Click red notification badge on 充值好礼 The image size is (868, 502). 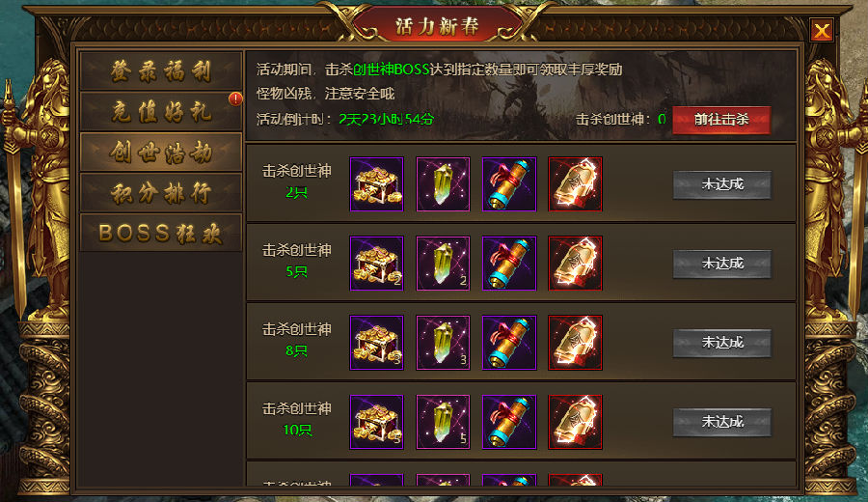(236, 99)
